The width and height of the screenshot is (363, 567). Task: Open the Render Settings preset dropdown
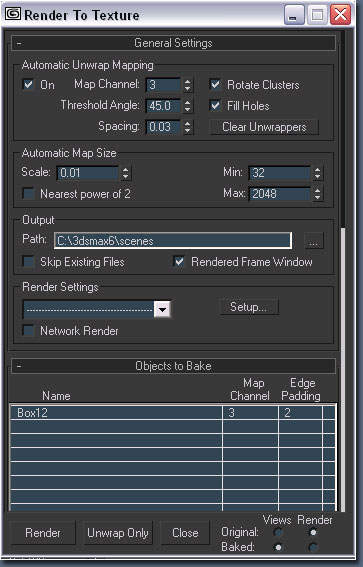pos(162,310)
